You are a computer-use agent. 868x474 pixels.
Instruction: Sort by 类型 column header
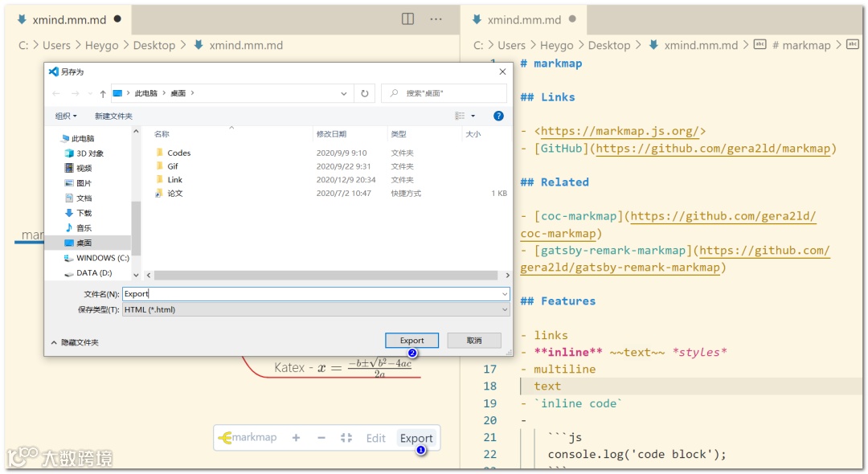tap(399, 134)
